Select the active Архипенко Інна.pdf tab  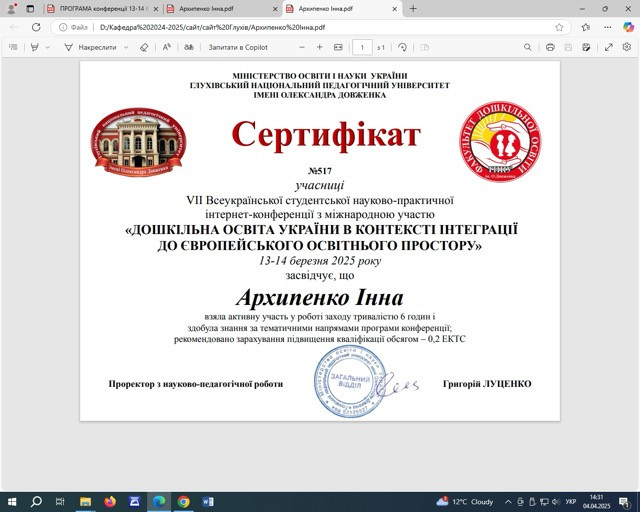click(341, 9)
